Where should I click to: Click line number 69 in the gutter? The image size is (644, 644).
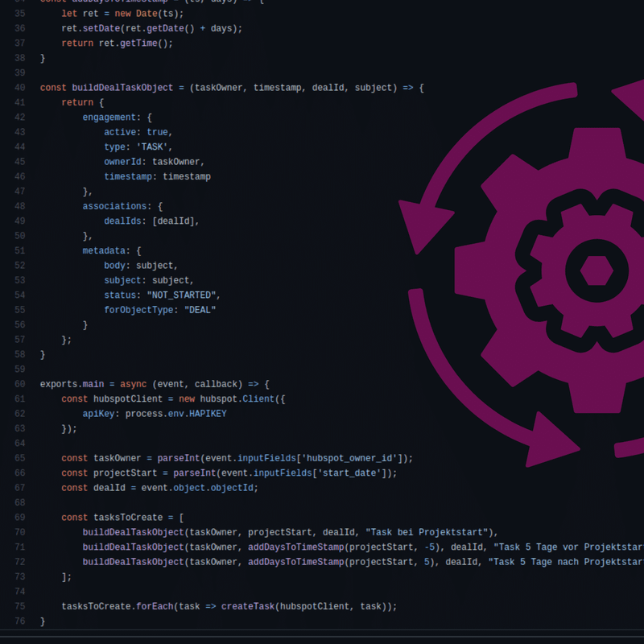click(19, 517)
